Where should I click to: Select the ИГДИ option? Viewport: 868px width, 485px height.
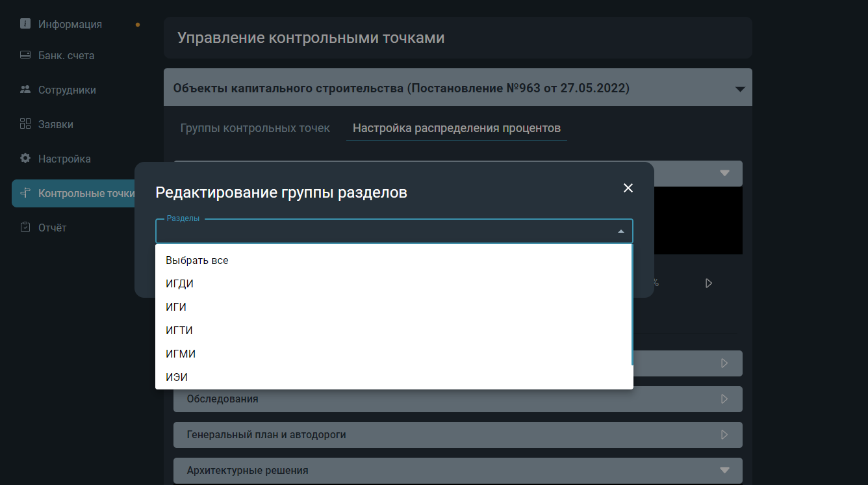[x=393, y=283]
